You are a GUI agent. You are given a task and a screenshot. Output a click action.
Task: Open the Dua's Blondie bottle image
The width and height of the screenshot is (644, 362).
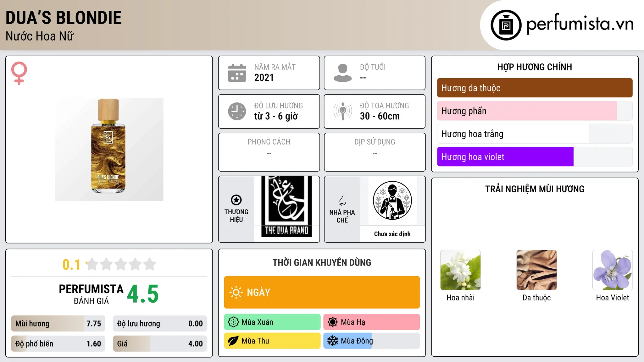(x=109, y=150)
